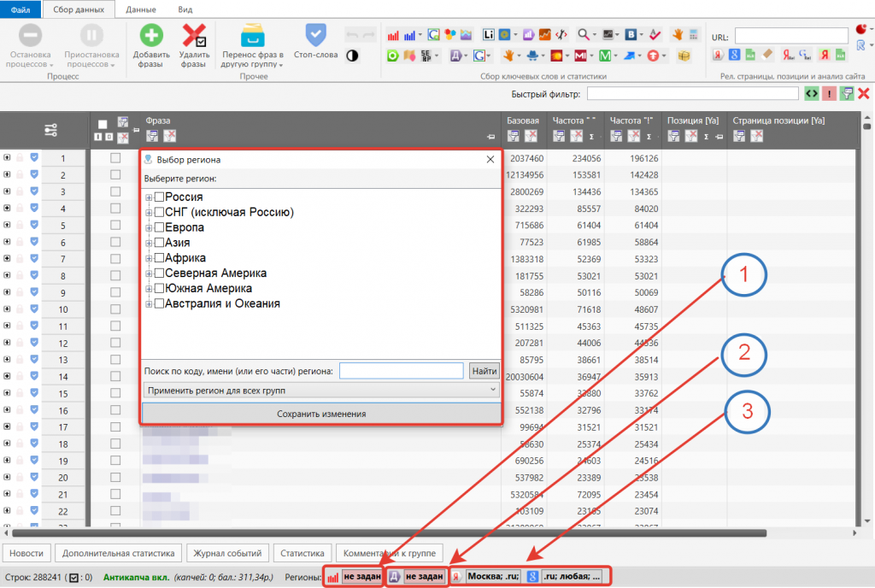Click не задан beside the status-bar bar-chart icon
Screen dimensions: 875x588
[x=362, y=576]
